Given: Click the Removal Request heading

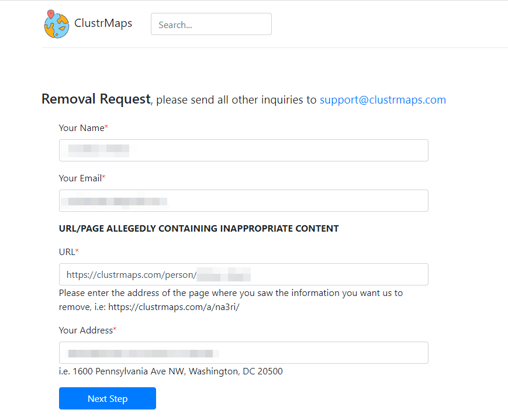Looking at the screenshot, I should (x=96, y=99).
